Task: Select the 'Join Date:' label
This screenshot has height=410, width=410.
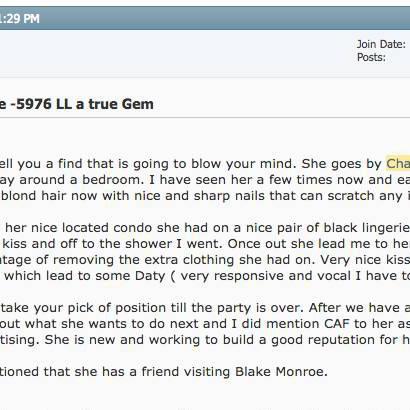Action: 381,44
